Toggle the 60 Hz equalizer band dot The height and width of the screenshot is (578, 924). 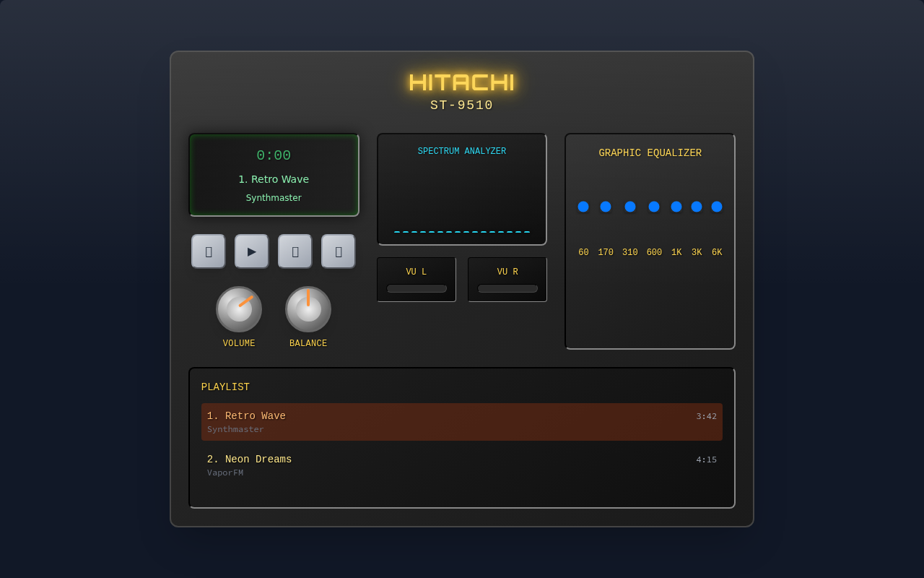(x=583, y=207)
